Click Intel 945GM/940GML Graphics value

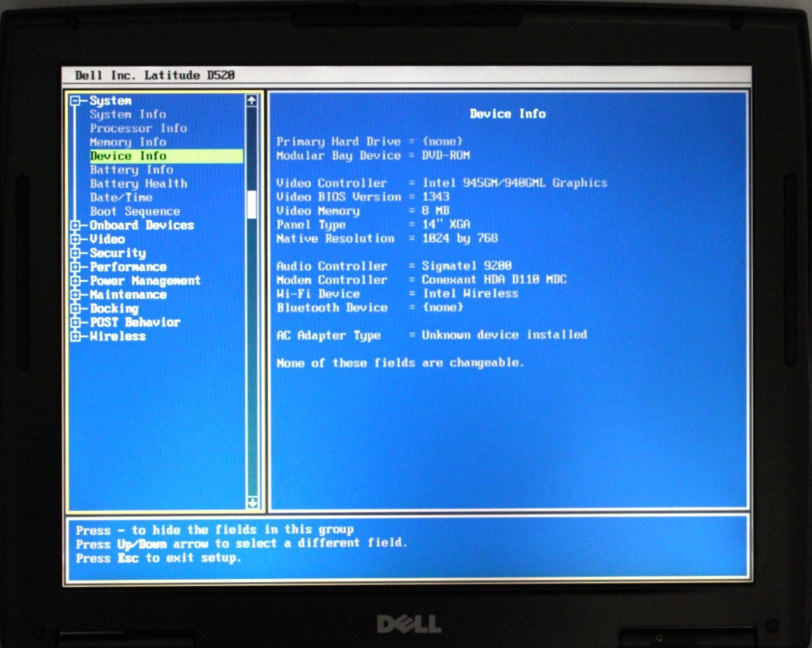coord(515,183)
